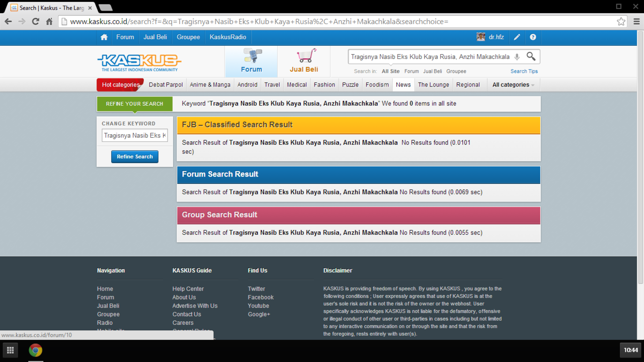Open the Twitter footer link
The width and height of the screenshot is (644, 362).
pos(257,289)
